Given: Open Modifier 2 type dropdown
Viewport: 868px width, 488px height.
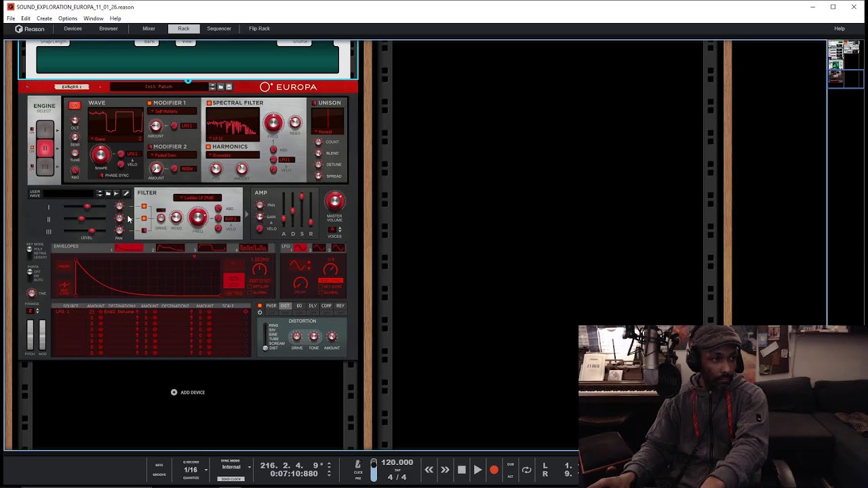Looking at the screenshot, I should (173, 155).
